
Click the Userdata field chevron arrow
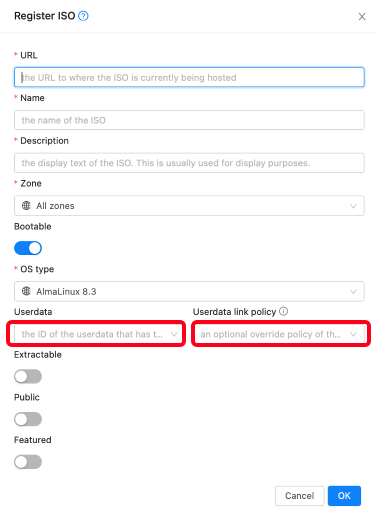[174, 334]
